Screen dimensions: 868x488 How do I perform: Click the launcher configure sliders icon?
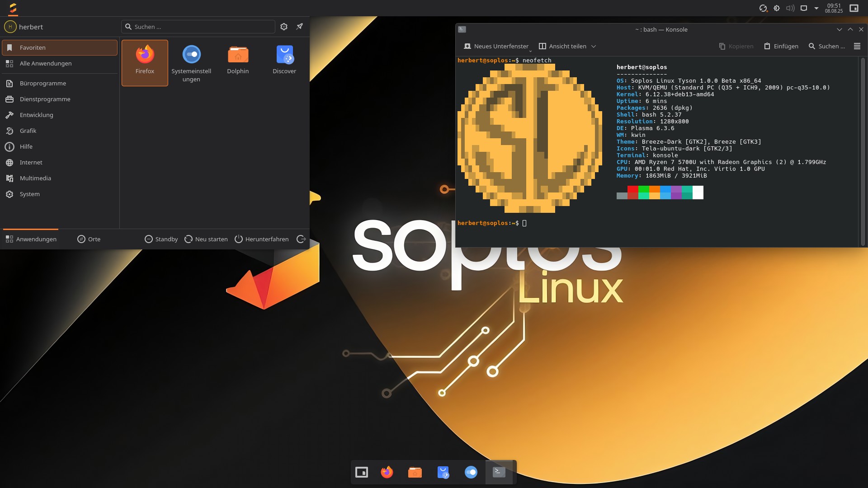[284, 27]
